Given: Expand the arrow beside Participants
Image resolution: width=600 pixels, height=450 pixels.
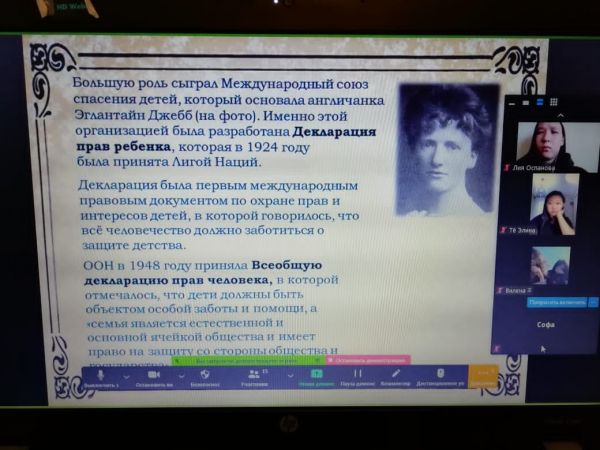Looking at the screenshot, I should [x=290, y=375].
